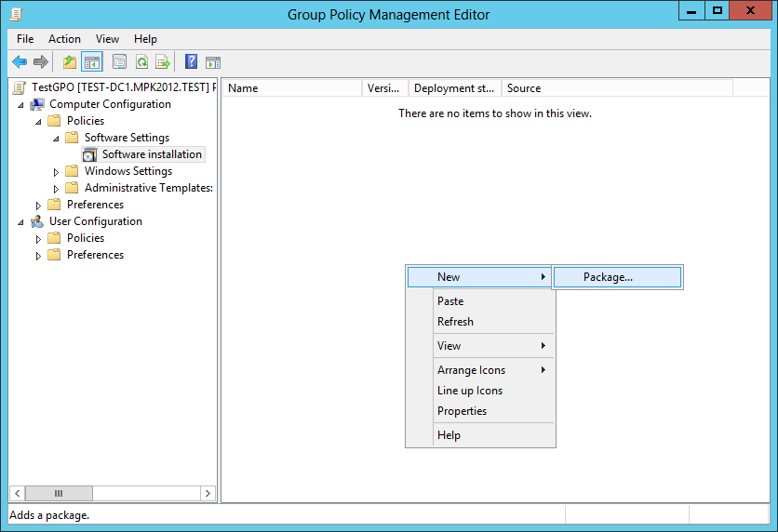Click the tree pane horizontal scrollbar thumb

click(x=59, y=493)
